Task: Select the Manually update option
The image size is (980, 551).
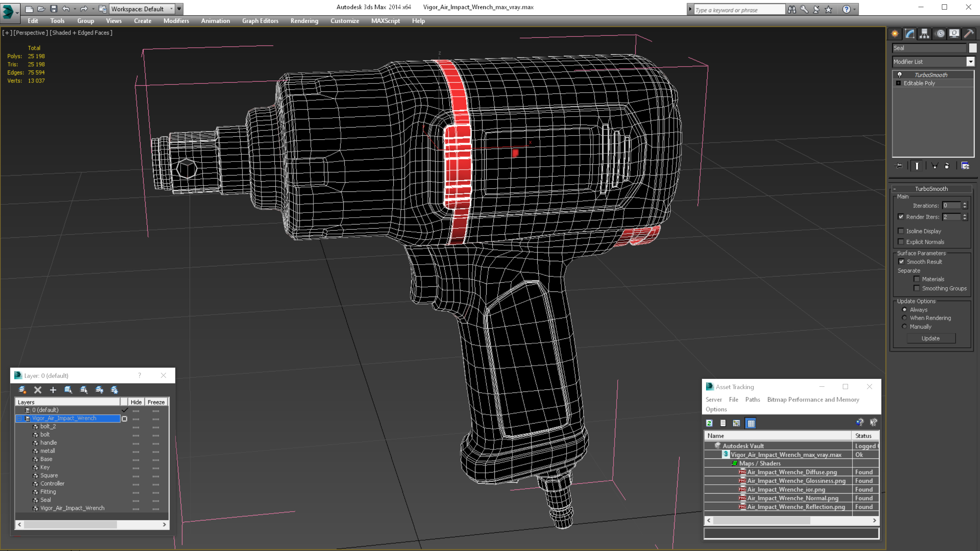Action: point(904,327)
